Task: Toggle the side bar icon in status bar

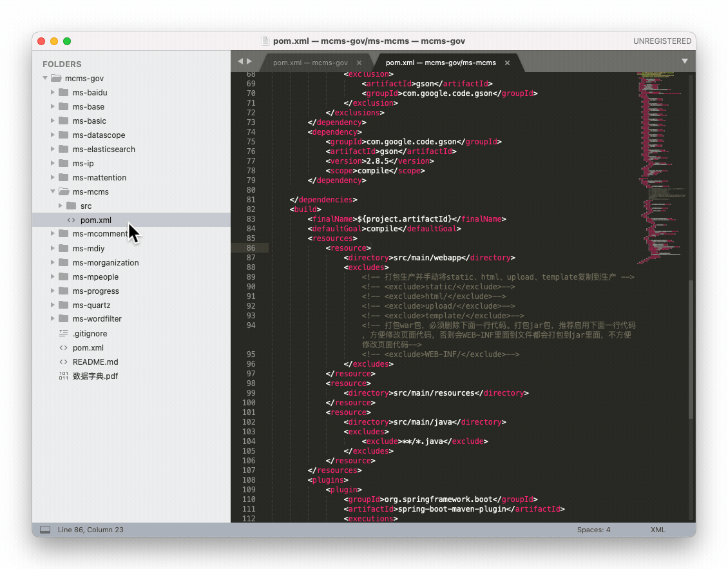Action: click(x=45, y=530)
